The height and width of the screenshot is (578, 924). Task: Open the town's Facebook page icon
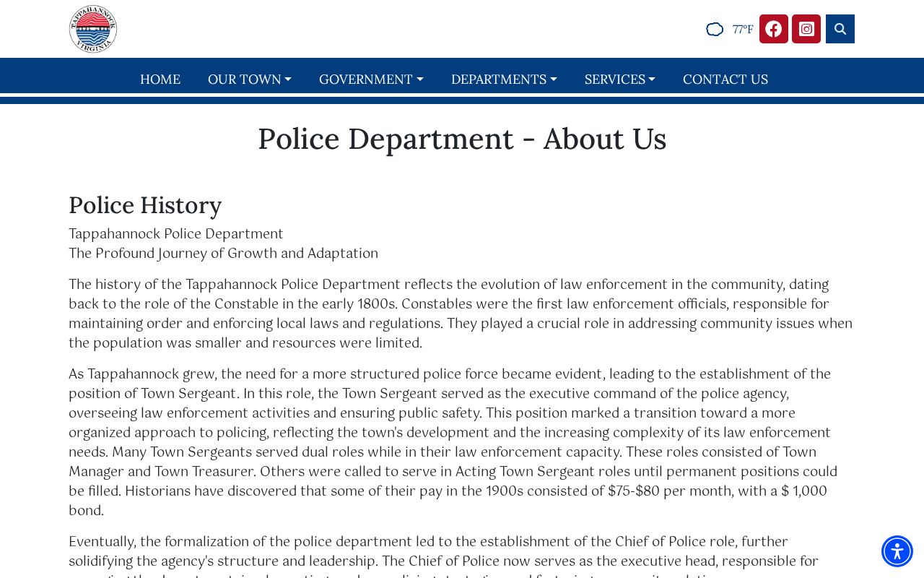tap(774, 29)
